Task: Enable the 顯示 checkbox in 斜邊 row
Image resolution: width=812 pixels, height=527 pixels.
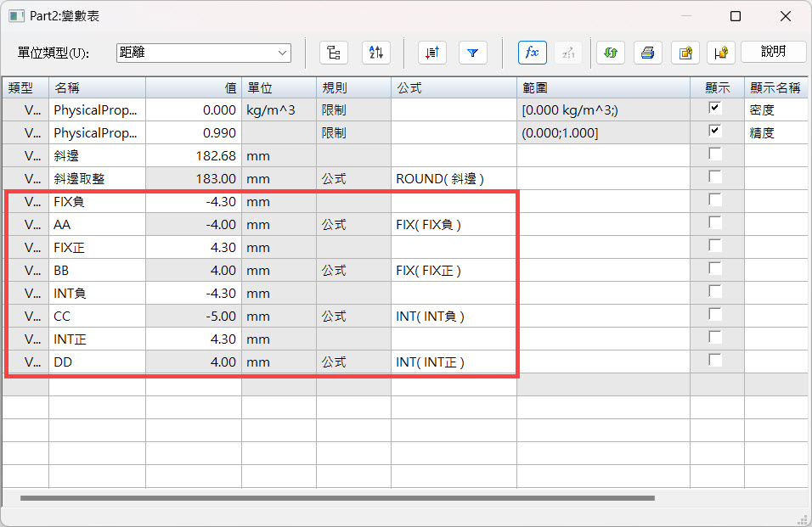Action: [x=715, y=154]
